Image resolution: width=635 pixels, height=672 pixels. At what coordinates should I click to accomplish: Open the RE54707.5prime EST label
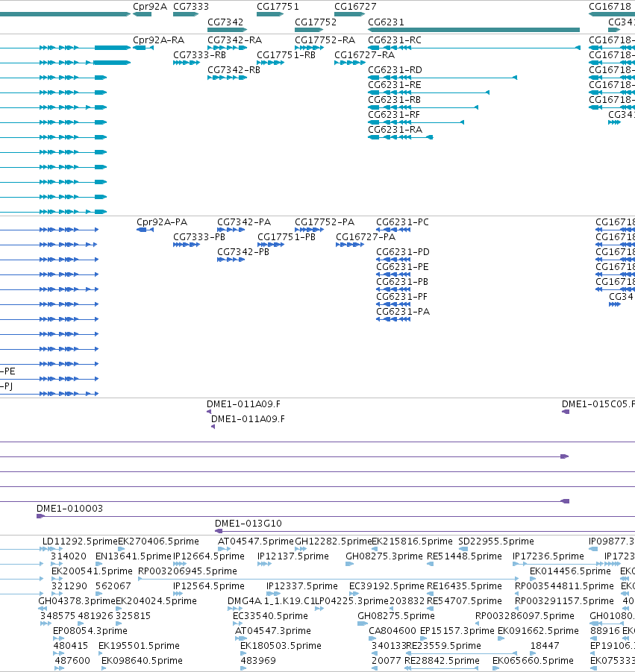tap(464, 601)
